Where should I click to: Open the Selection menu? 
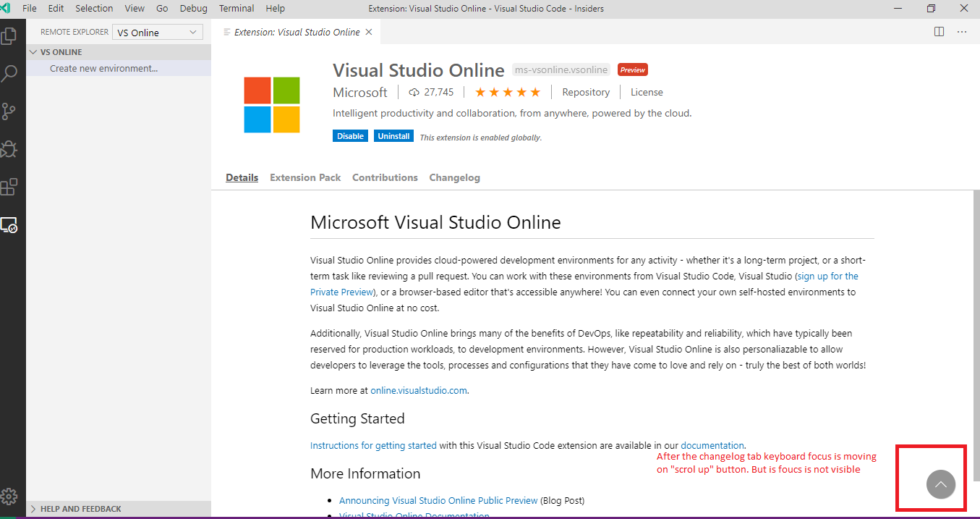[94, 9]
